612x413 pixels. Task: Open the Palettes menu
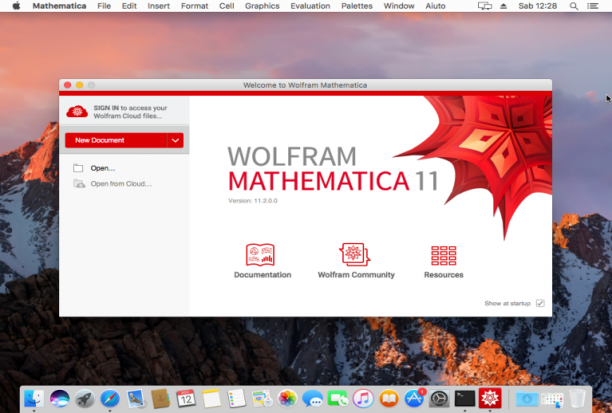[x=357, y=6]
